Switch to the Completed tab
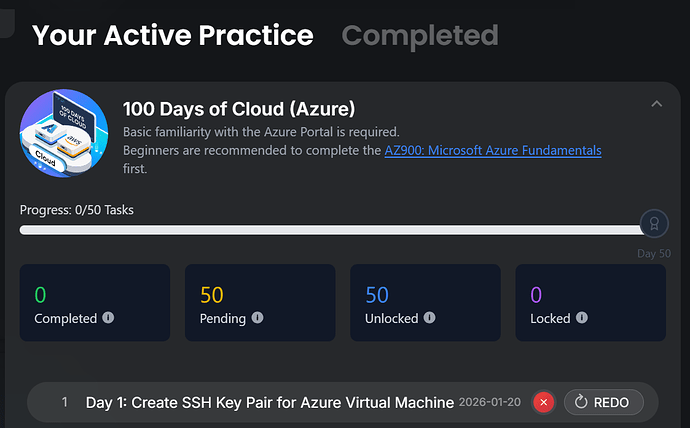The image size is (690, 428). [419, 36]
